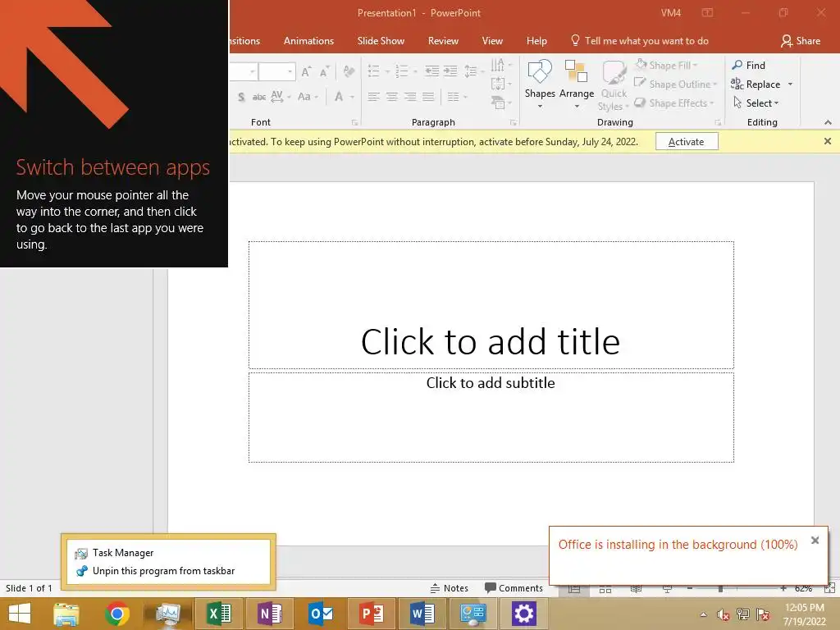Open the View tab
840x630 pixels.
[x=492, y=41]
